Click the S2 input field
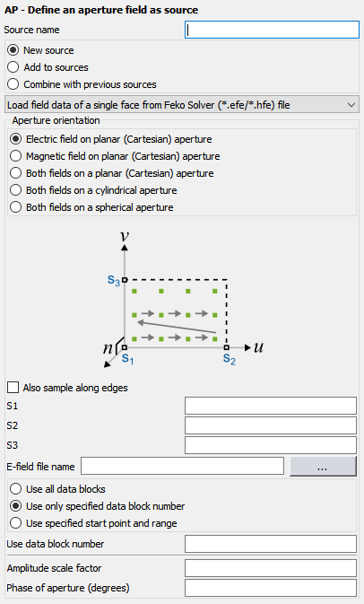 [x=271, y=425]
